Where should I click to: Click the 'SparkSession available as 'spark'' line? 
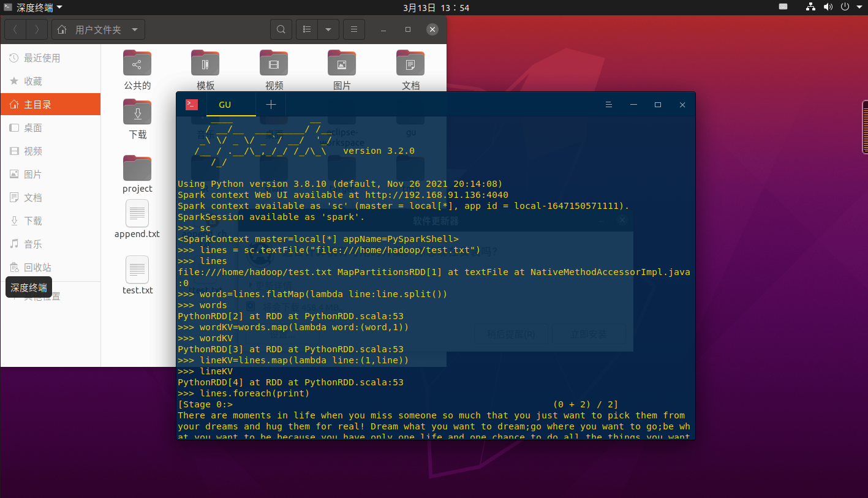click(x=271, y=217)
